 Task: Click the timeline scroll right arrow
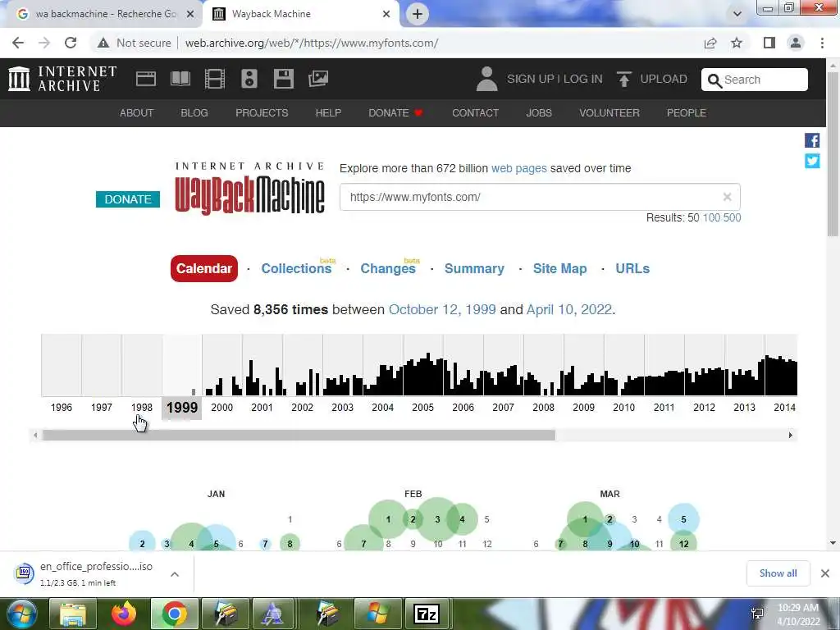tap(791, 435)
